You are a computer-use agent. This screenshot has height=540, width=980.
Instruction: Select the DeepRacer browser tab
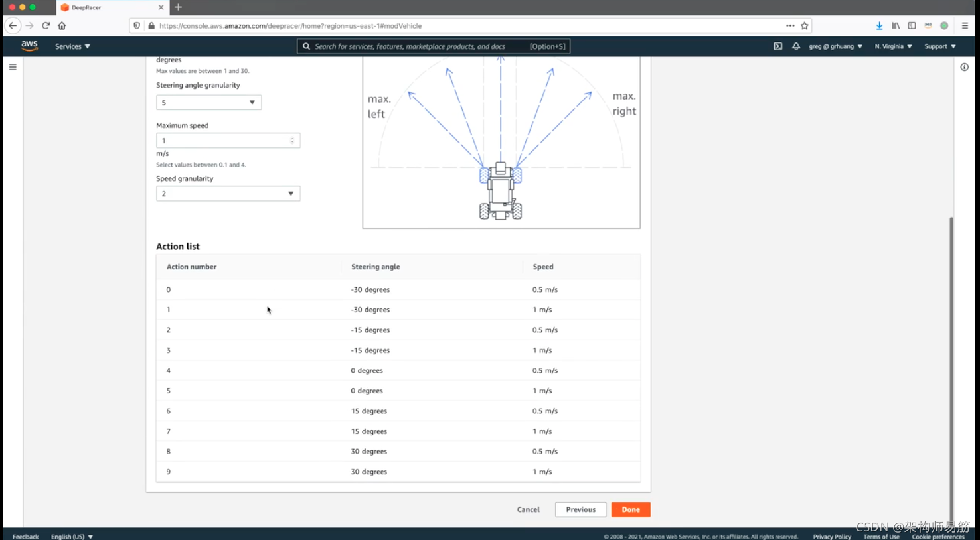112,7
